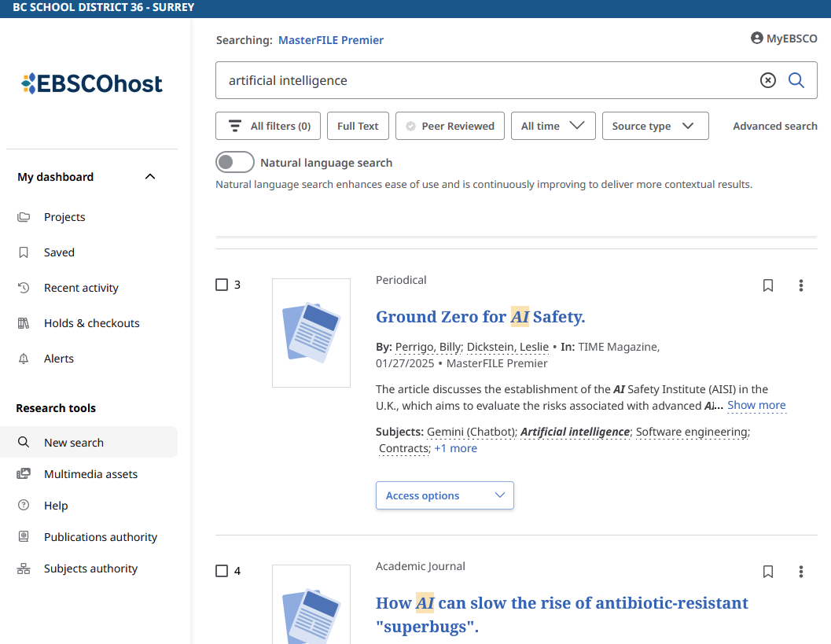The image size is (831, 644).
Task: Click the Multimedia assets images icon
Action: pos(24,473)
